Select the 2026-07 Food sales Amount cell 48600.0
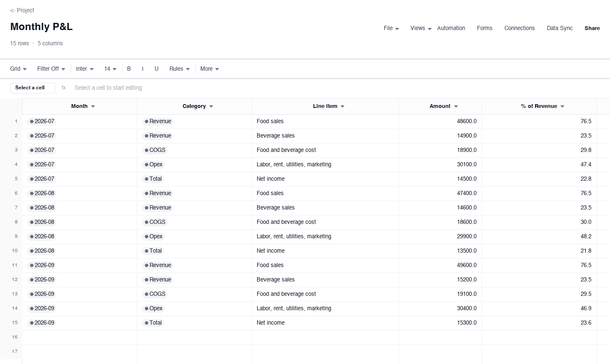 point(440,121)
